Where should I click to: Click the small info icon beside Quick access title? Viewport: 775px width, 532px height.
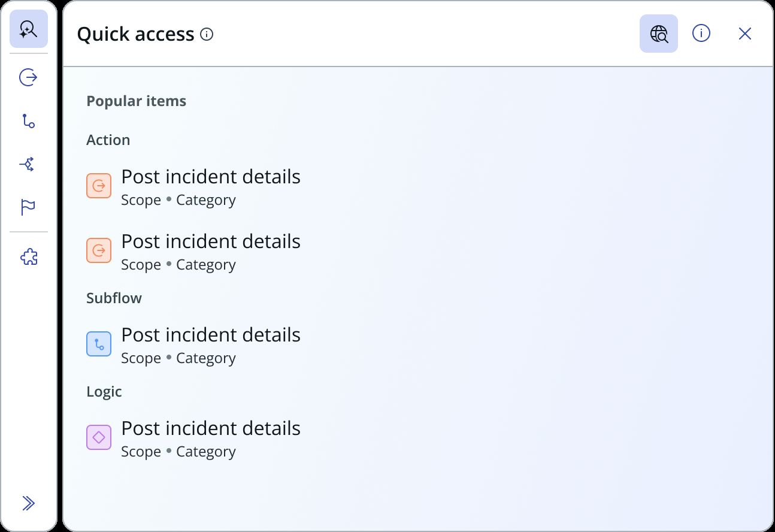point(207,34)
